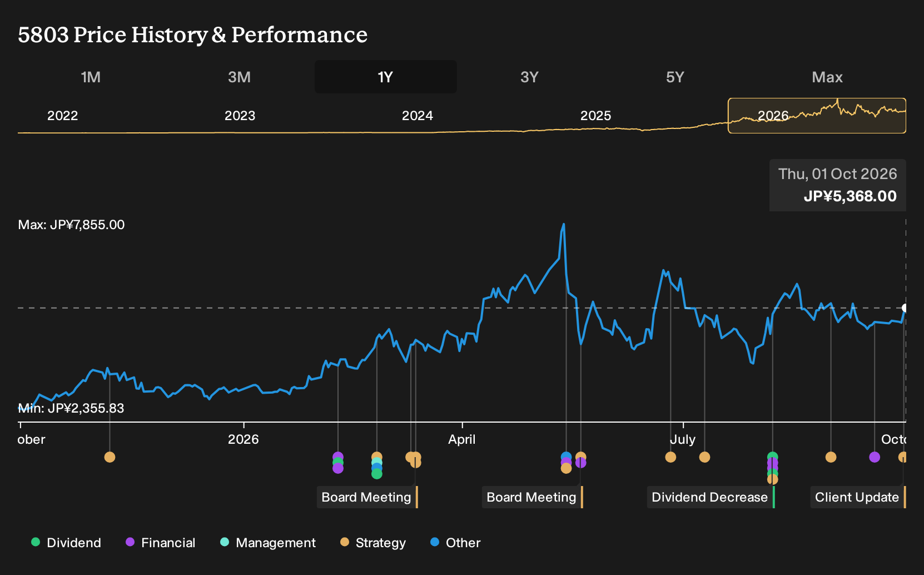The height and width of the screenshot is (575, 924).
Task: Open the Client Update event label
Action: tap(858, 497)
